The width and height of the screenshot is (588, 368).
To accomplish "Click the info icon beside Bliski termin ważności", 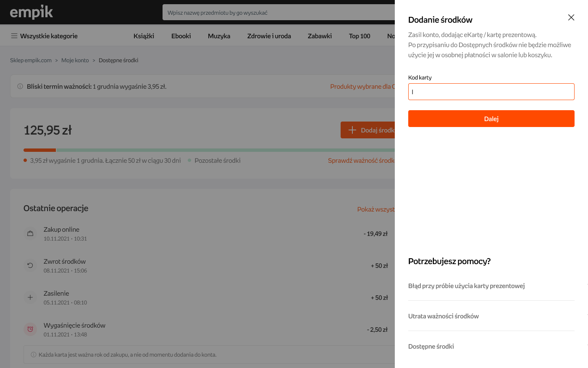I will (x=20, y=87).
